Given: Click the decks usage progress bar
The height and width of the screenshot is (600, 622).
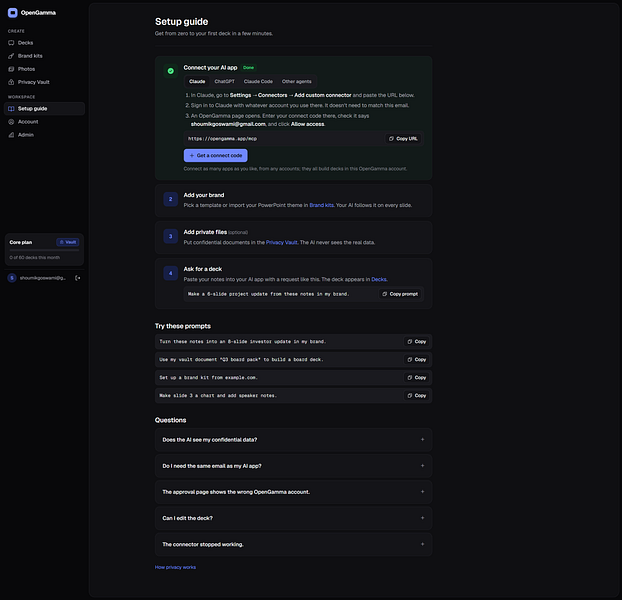Looking at the screenshot, I should [44, 250].
